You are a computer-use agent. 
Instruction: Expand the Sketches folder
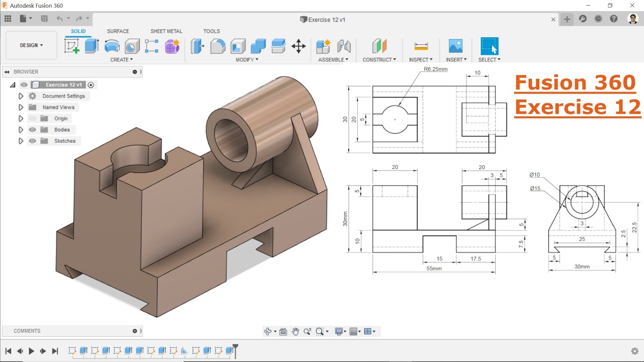[x=21, y=141]
